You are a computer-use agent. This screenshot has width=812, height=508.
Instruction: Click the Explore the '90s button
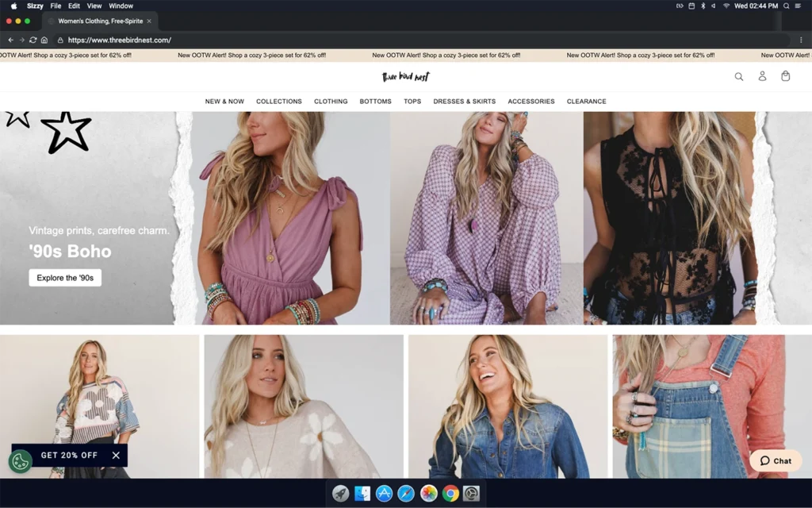(65, 278)
